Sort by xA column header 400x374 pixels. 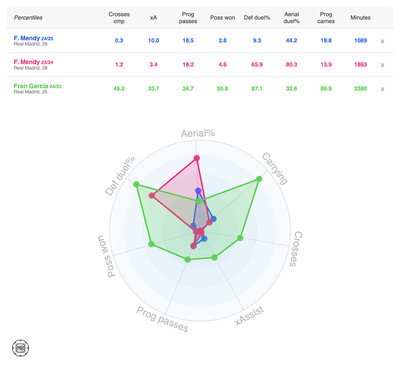coord(153,18)
